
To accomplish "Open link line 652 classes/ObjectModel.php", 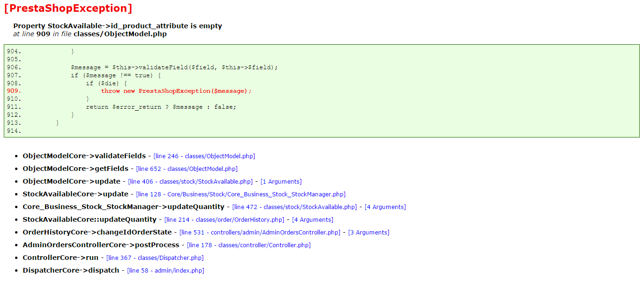I will [187, 169].
